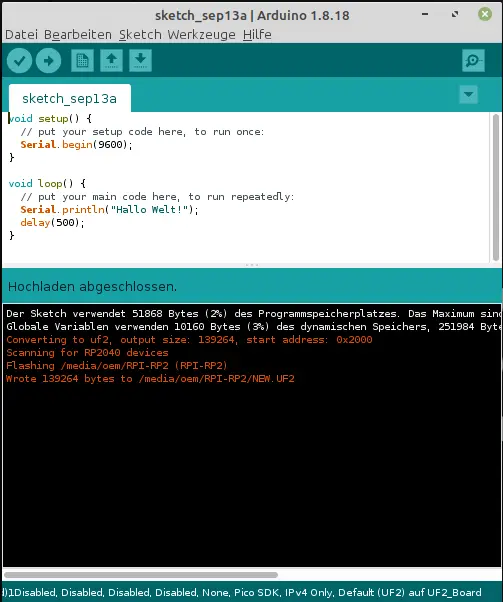
Task: Open the Serial Monitor magnifier icon
Action: tap(473, 60)
